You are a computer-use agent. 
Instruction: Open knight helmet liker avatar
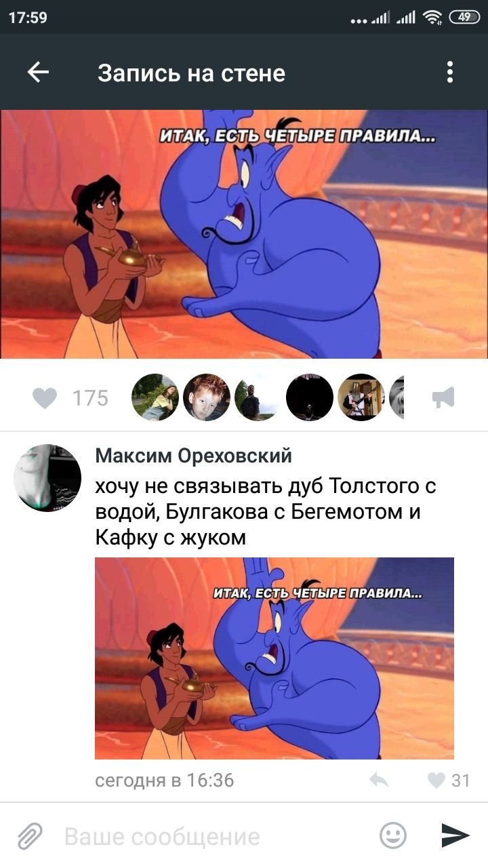(361, 397)
